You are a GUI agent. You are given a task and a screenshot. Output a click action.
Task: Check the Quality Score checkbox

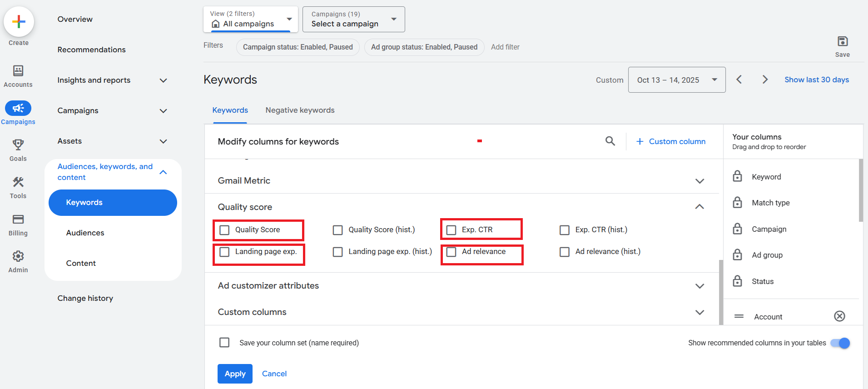224,230
